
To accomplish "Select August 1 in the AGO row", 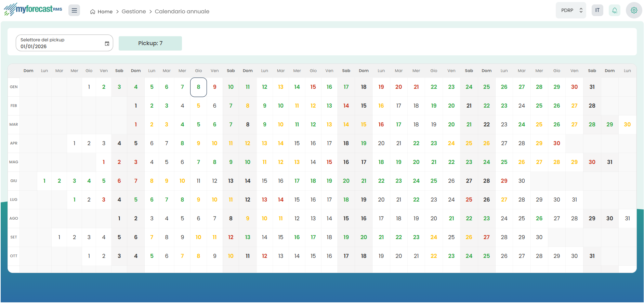I will [x=119, y=219].
